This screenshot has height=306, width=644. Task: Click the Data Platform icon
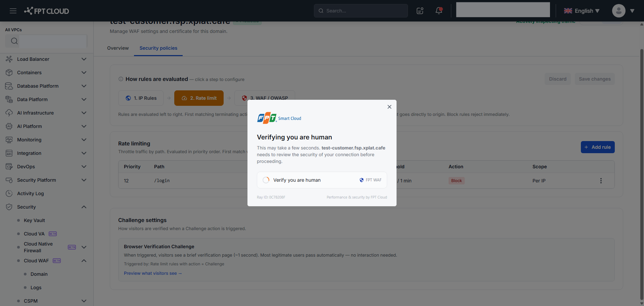click(9, 99)
